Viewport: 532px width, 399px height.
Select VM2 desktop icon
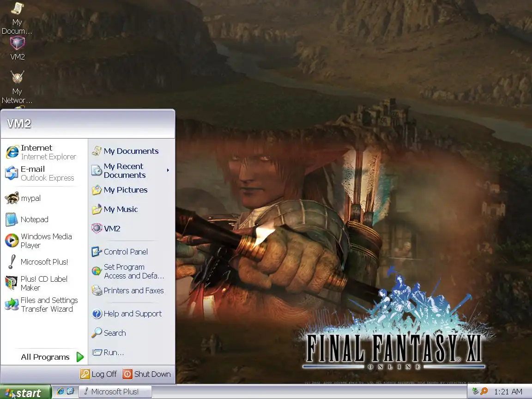pyautogui.click(x=17, y=48)
